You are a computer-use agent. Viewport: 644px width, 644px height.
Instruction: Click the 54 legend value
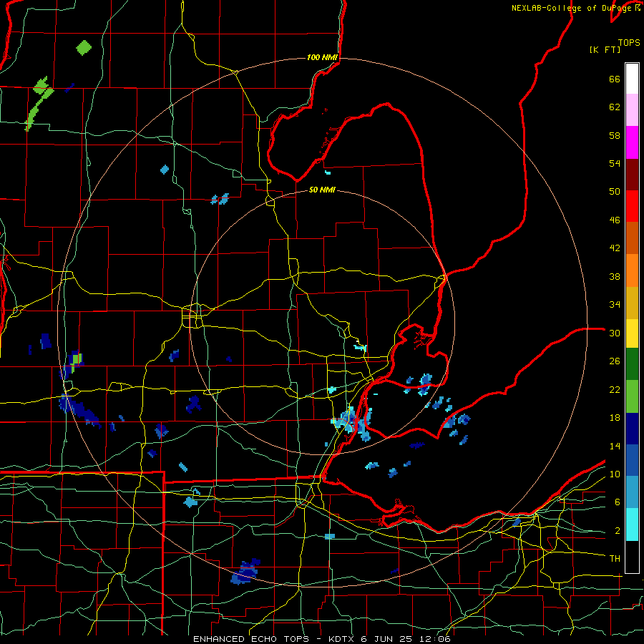[x=615, y=163]
